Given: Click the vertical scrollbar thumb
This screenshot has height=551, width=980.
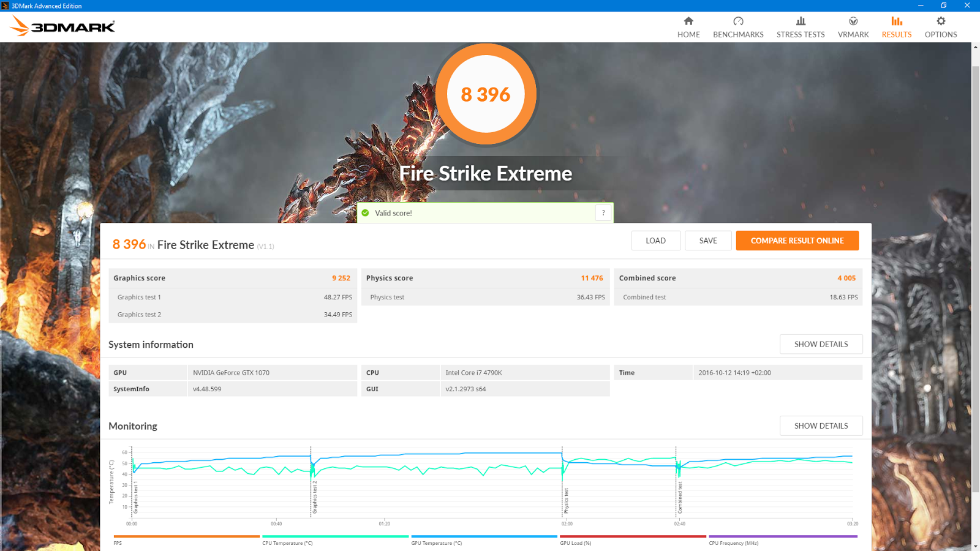Looking at the screenshot, I should coord(976,279).
